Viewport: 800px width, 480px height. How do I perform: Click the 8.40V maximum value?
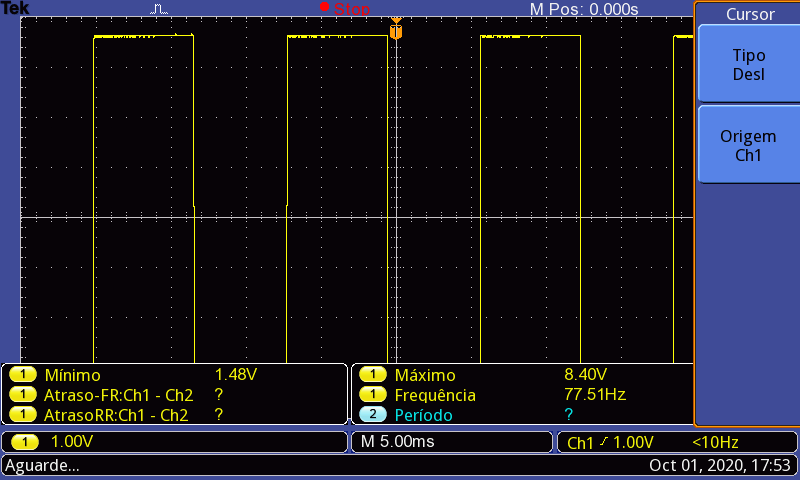point(585,374)
